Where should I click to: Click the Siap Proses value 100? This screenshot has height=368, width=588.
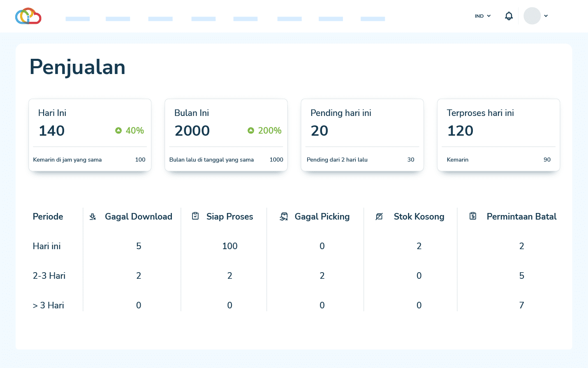point(230,246)
